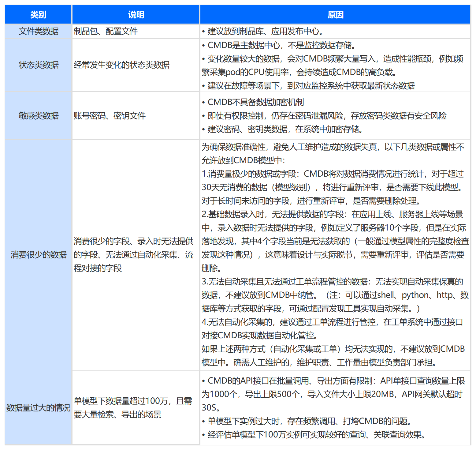This screenshot has height=450, width=476.
Task: Click the line 经评估单模型下100万实例
Action: pyautogui.click(x=314, y=435)
